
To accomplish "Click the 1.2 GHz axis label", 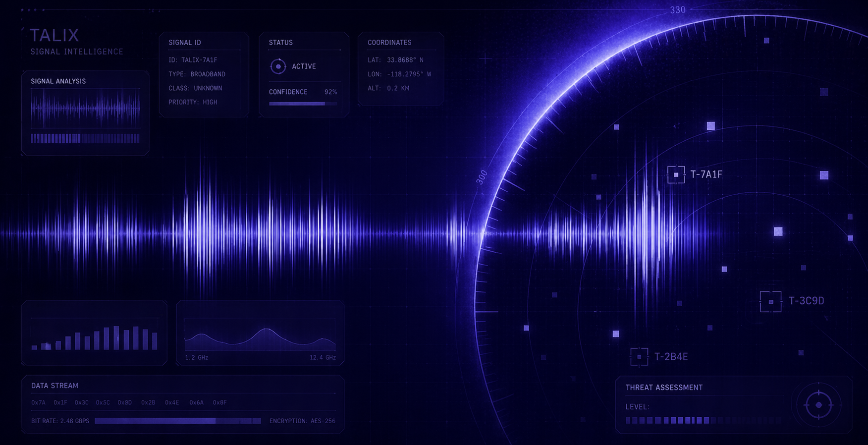I will point(196,357).
